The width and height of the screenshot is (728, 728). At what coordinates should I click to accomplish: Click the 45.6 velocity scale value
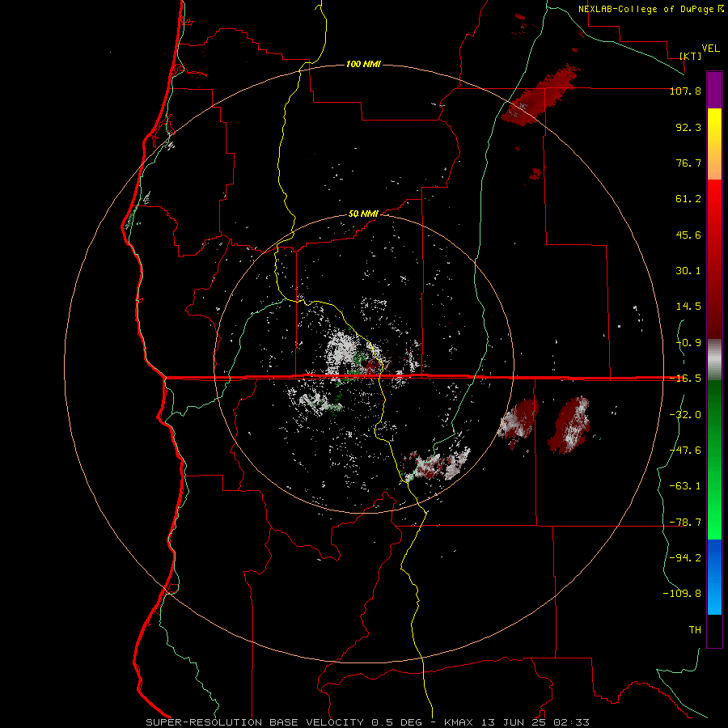coord(688,235)
